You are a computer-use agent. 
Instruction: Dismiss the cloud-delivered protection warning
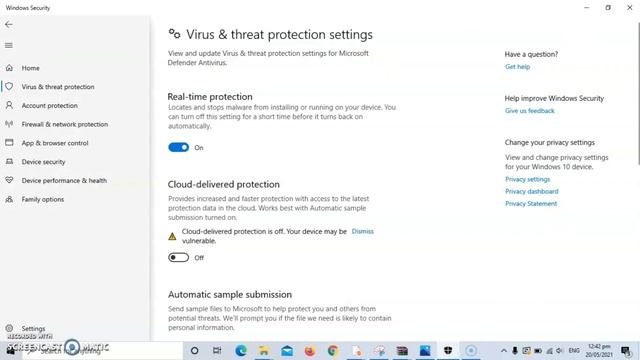(362, 231)
